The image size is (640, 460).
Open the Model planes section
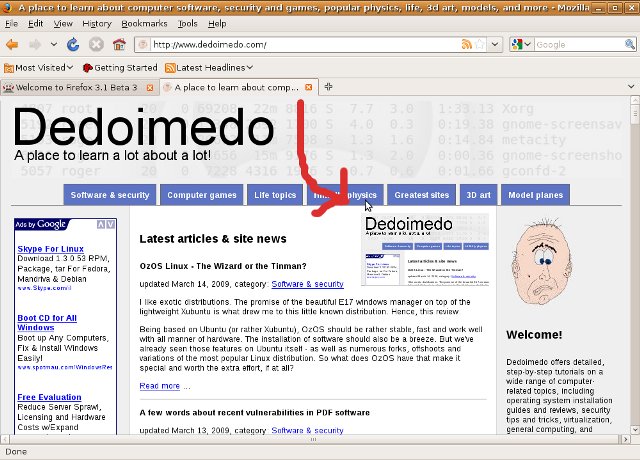[536, 195]
